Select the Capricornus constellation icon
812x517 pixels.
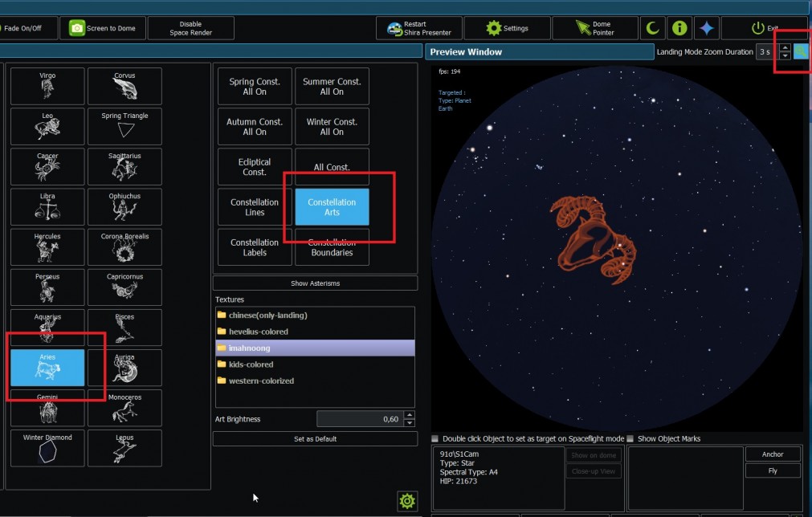click(124, 287)
